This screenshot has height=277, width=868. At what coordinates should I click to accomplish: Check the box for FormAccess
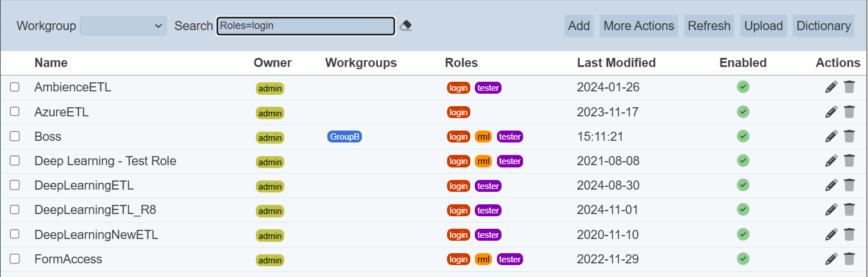pyautogui.click(x=15, y=259)
